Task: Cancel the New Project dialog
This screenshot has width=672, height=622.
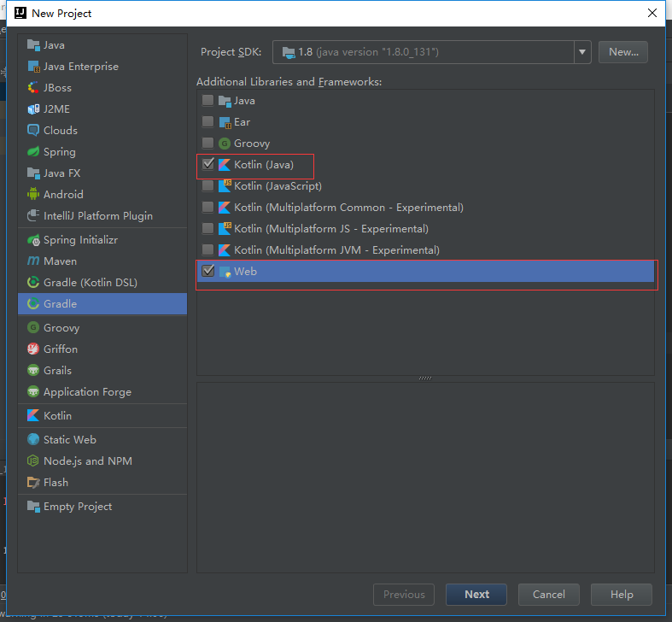Action: (x=548, y=594)
